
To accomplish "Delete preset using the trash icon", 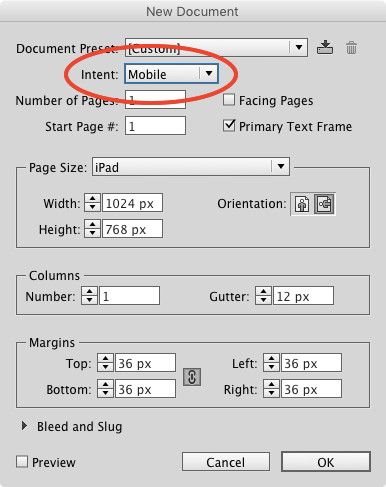I will click(x=351, y=48).
